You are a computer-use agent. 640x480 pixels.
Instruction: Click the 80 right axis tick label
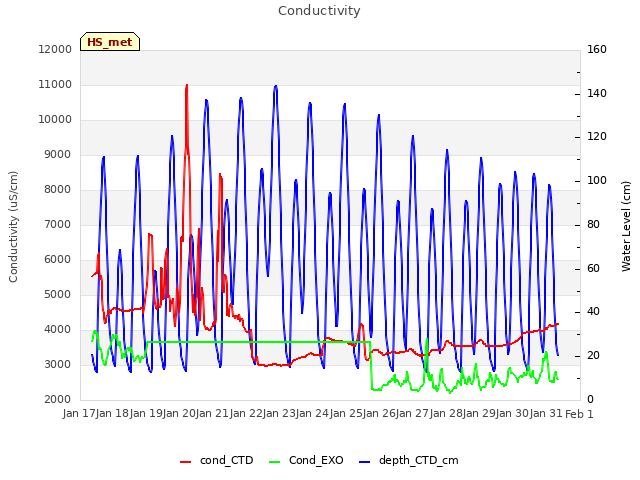tap(593, 224)
